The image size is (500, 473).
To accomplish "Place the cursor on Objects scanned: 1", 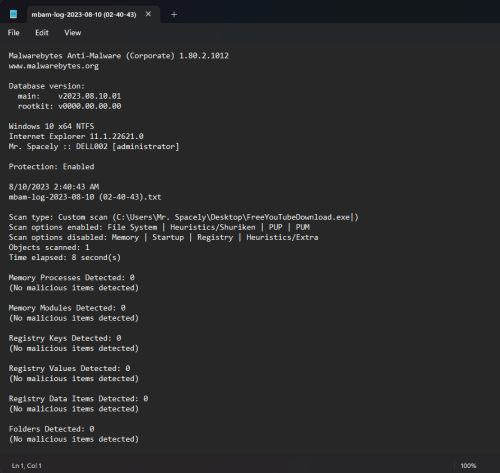I will click(x=49, y=247).
